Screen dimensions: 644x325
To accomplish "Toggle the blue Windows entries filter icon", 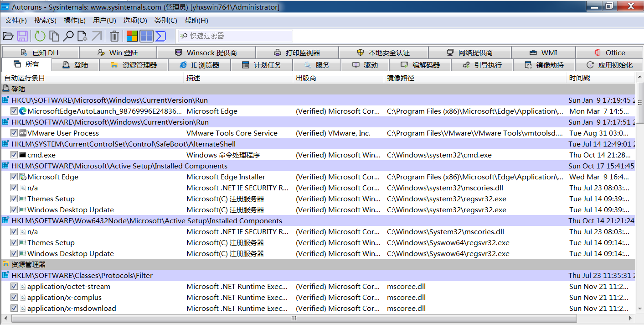I will pos(146,36).
